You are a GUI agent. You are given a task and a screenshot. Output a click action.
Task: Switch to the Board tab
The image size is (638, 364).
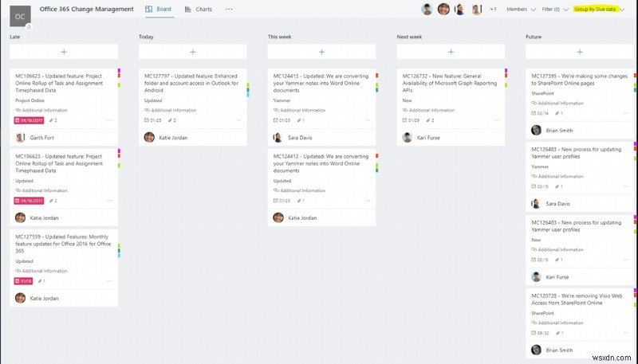(159, 9)
